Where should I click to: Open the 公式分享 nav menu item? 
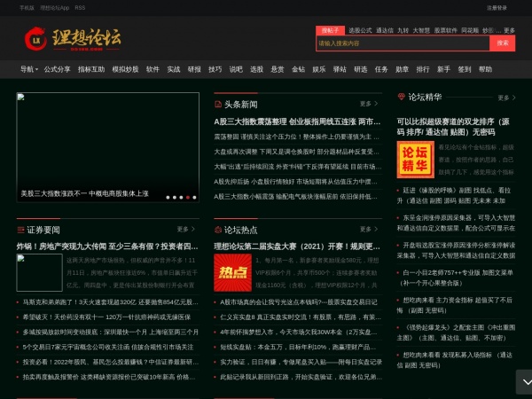pyautogui.click(x=57, y=69)
